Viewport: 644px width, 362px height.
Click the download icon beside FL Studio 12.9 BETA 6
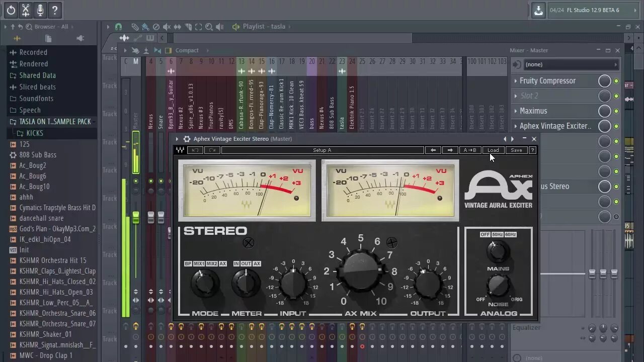(x=538, y=11)
